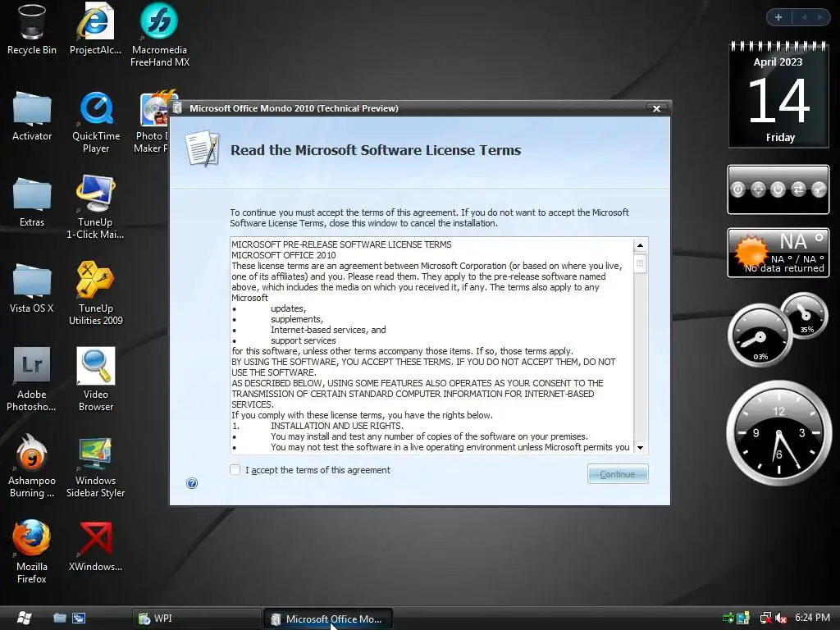Close the Microsoft Office Mondo 2010 installer window
Image resolution: width=840 pixels, height=630 pixels.
pos(656,108)
